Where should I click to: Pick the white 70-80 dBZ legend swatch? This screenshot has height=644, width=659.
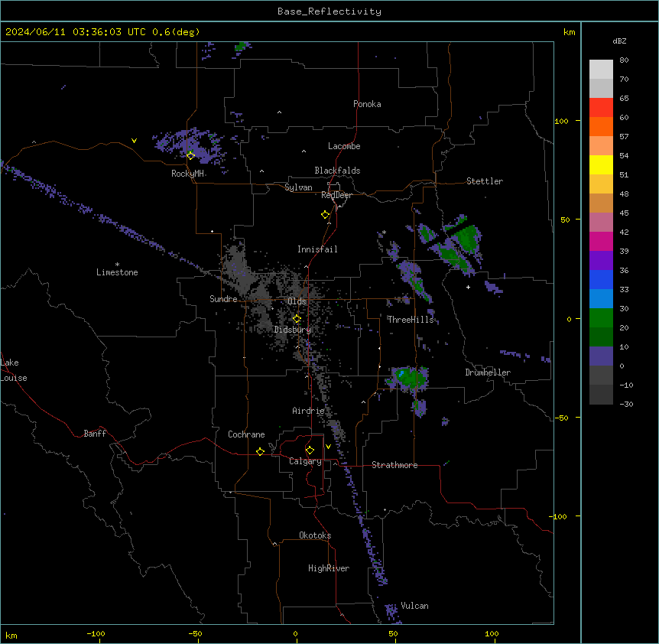(x=601, y=70)
